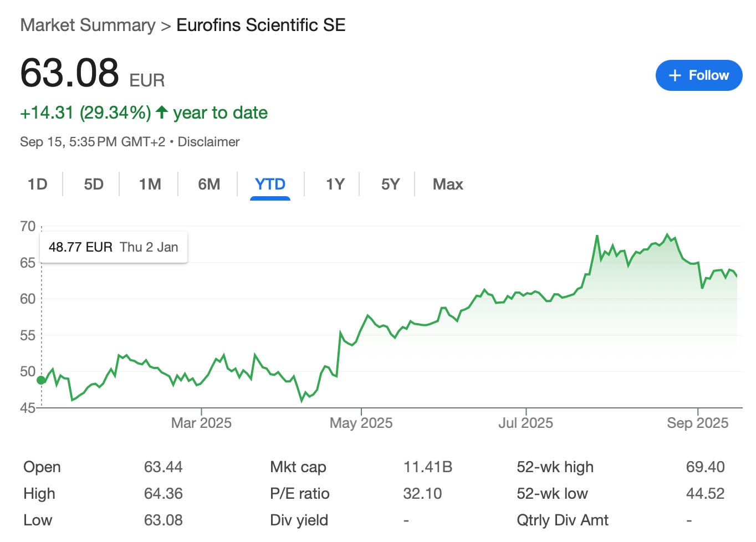Click the 70 y-axis label
Screen dimensions: 756x542
(28, 226)
